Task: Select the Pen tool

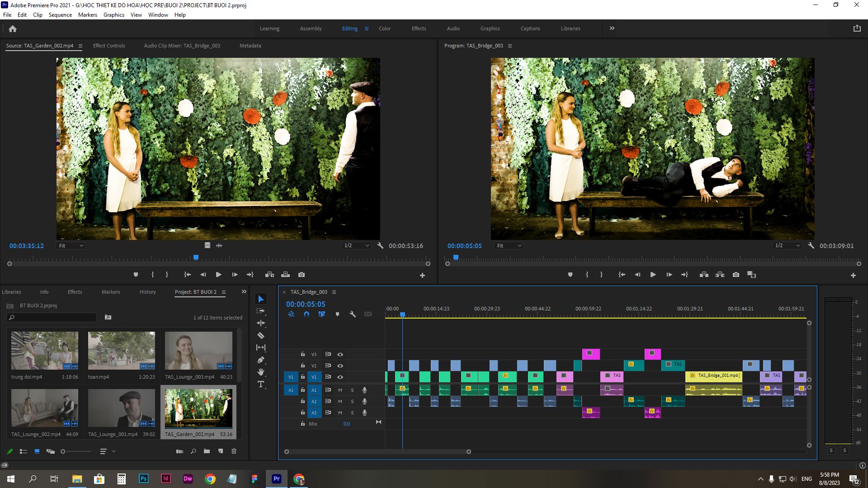Action: click(261, 360)
